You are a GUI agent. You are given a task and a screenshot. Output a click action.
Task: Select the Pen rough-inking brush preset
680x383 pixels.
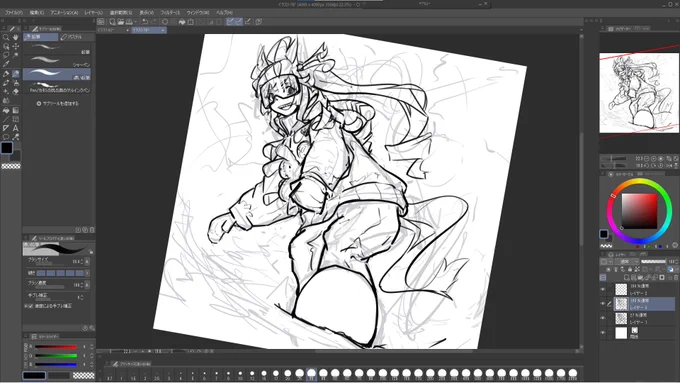57,87
